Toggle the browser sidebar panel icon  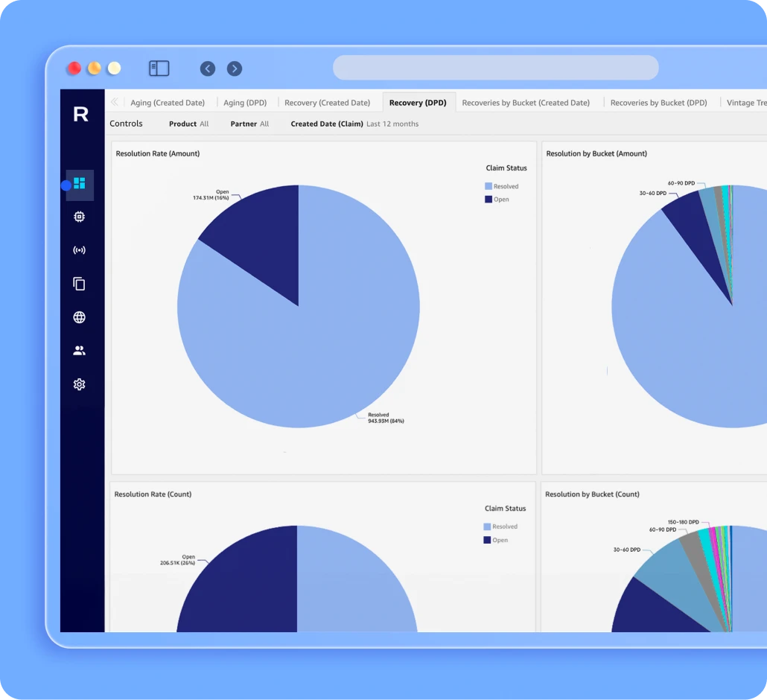(159, 69)
